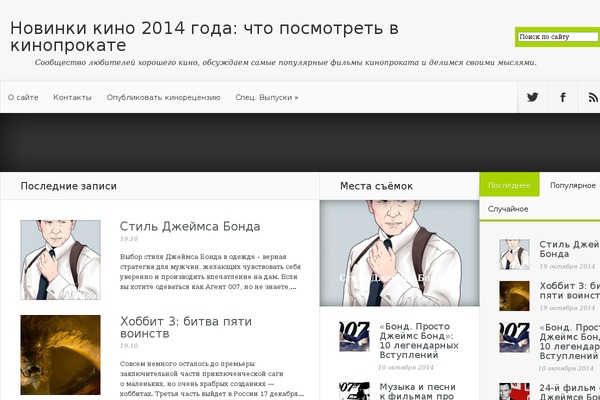600x400 pixels.
Task: Click the 'Последние записи' section heading
Action: (68, 186)
